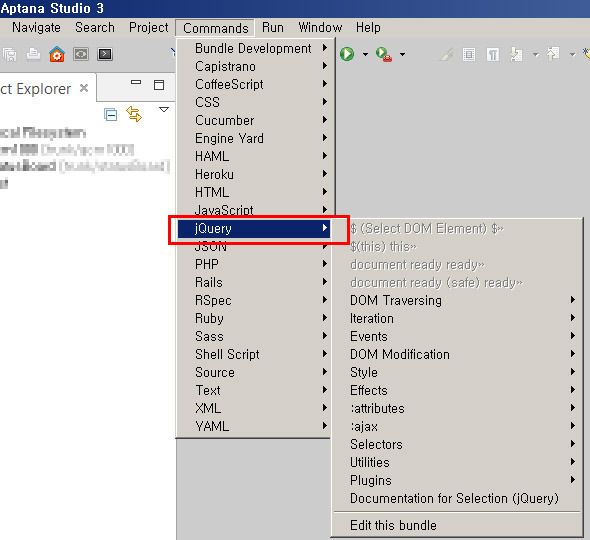Viewport: 590px width, 540px height.
Task: Open the Project menu
Action: pyautogui.click(x=149, y=27)
